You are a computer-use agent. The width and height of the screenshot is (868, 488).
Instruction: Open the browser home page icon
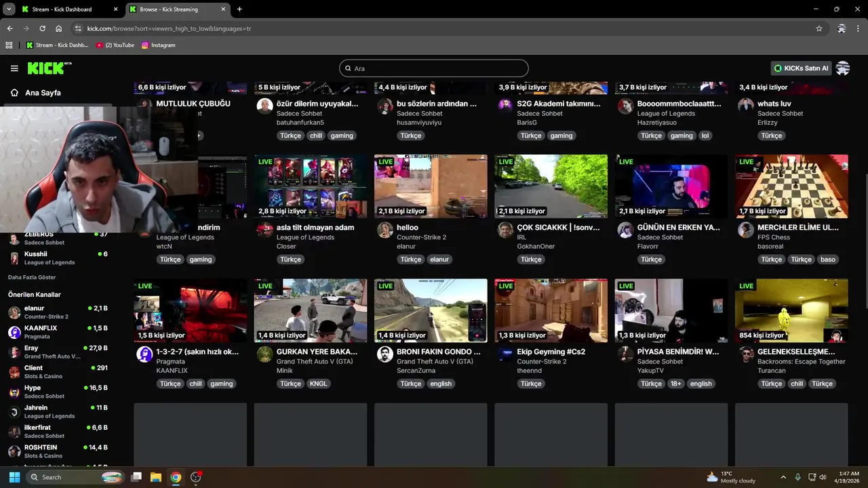(x=59, y=28)
